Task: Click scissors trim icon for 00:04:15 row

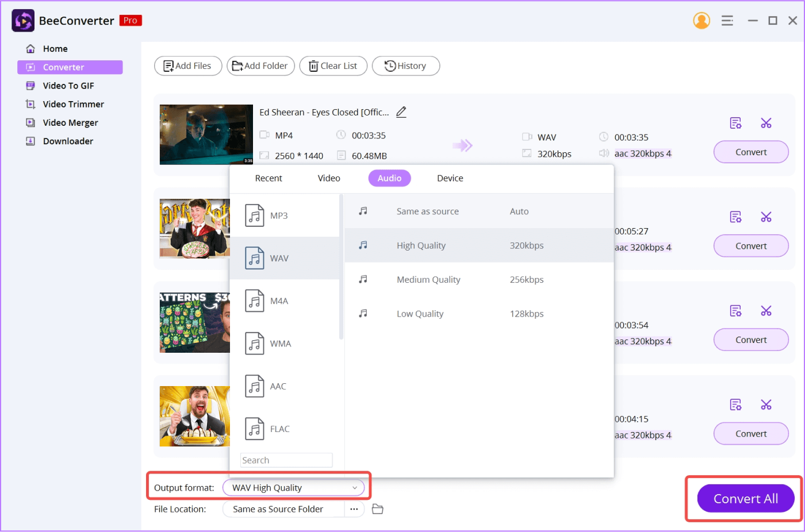Action: [x=766, y=404]
